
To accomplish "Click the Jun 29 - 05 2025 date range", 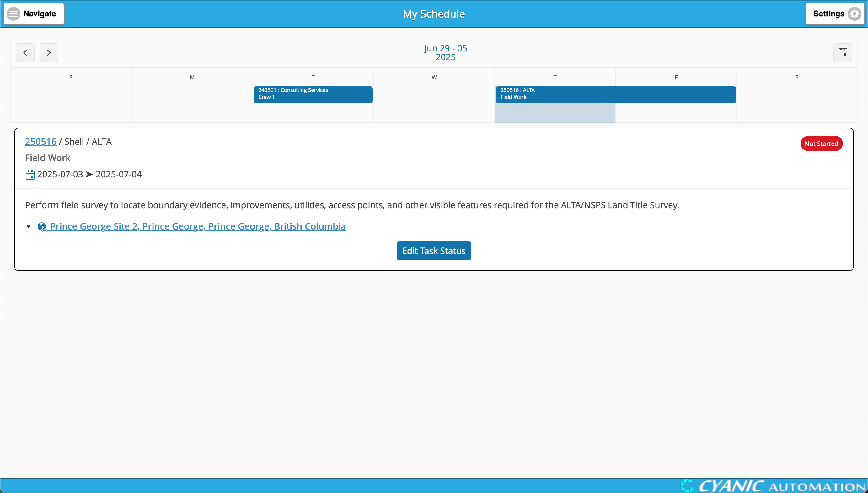I will (446, 53).
